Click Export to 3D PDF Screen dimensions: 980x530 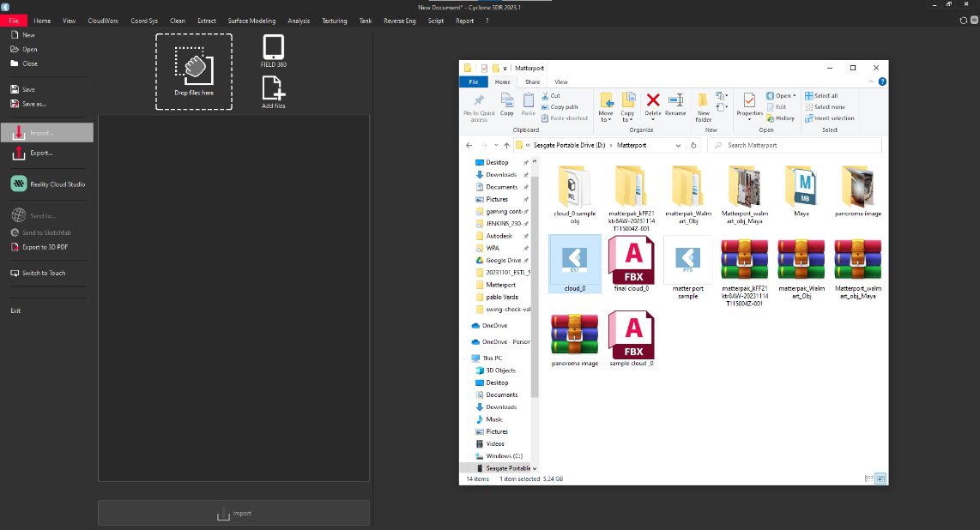click(39, 247)
